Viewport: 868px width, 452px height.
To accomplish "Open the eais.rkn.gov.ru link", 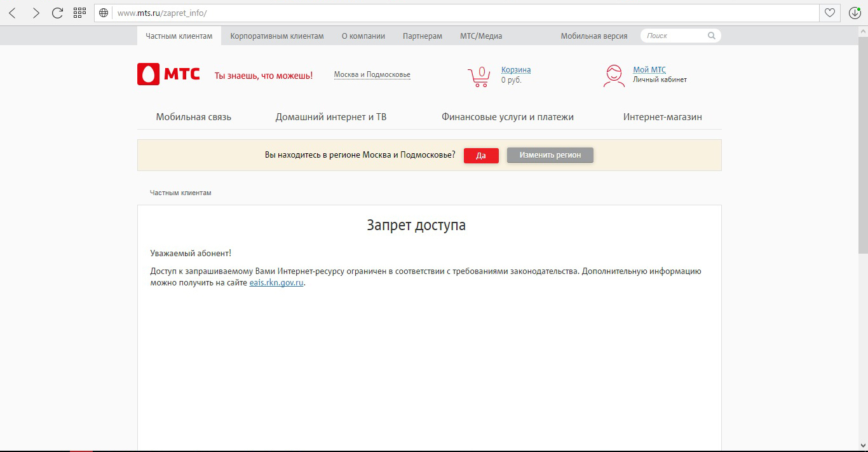I will coord(277,283).
